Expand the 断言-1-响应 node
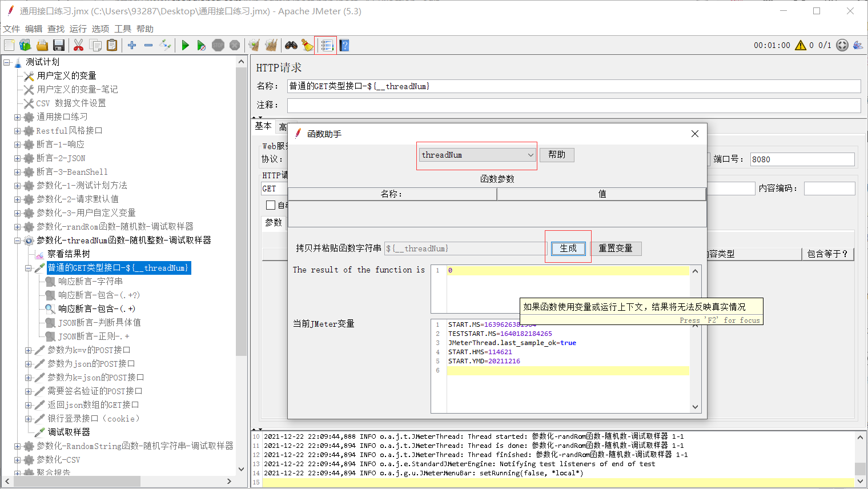This screenshot has height=489, width=868. (17, 145)
